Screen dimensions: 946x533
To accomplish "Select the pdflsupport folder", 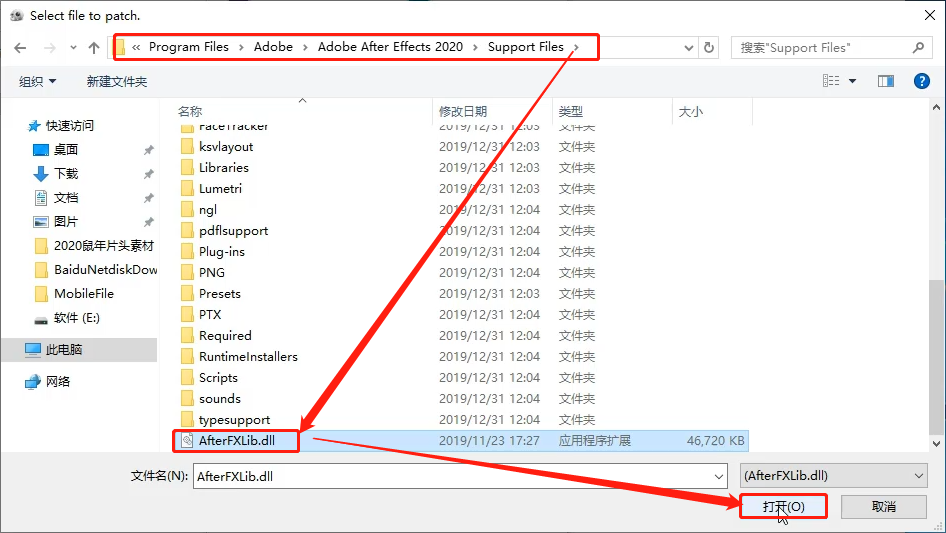I will tap(233, 231).
